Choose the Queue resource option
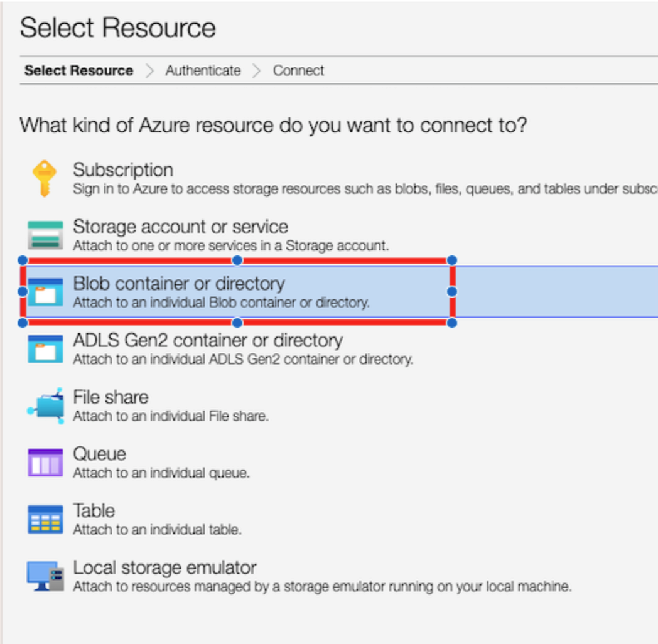This screenshot has width=658, height=644. (338, 463)
